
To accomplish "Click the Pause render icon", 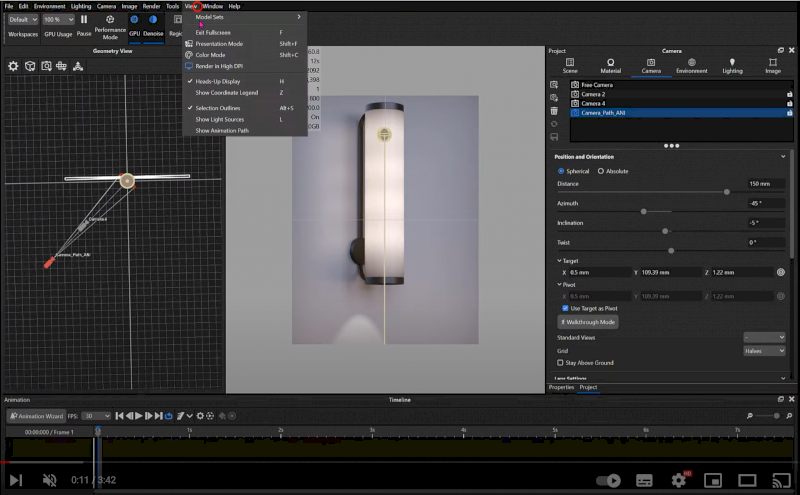I will pyautogui.click(x=84, y=19).
